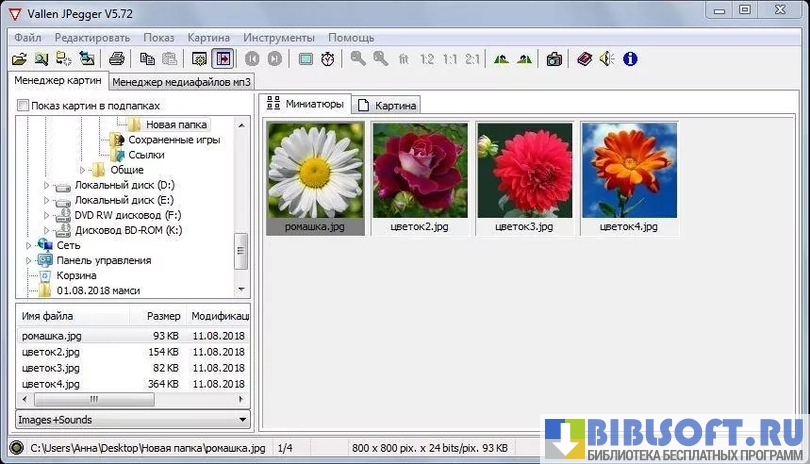Click the alarm clock timer icon
The height and width of the screenshot is (464, 810).
pyautogui.click(x=328, y=59)
